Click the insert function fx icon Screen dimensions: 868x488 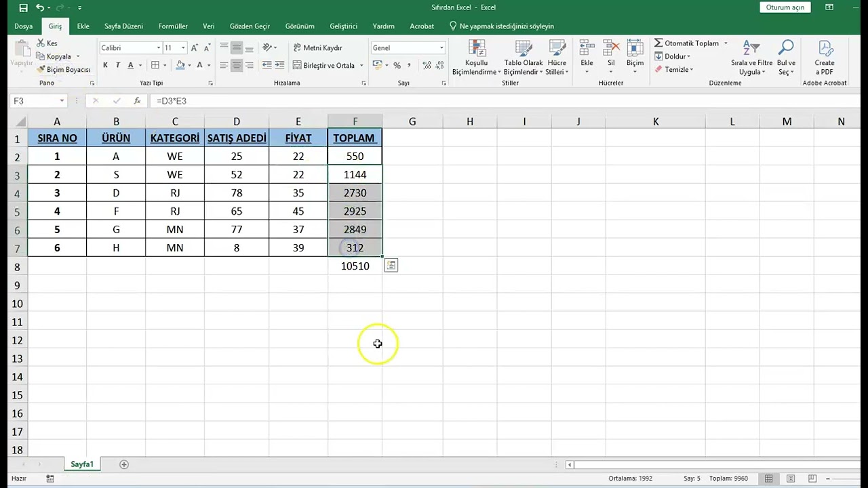[x=137, y=100]
